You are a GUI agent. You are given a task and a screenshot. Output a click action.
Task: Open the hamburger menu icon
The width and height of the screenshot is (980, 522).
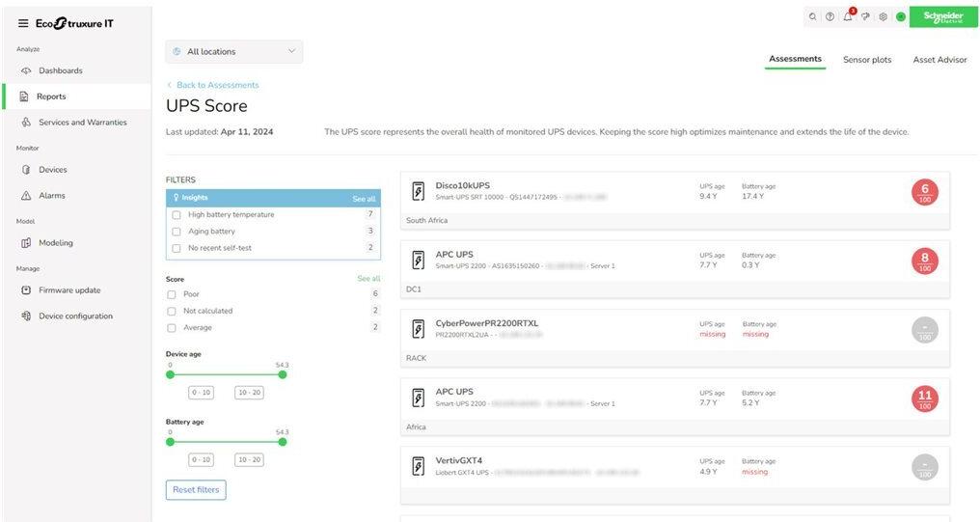pyautogui.click(x=23, y=23)
